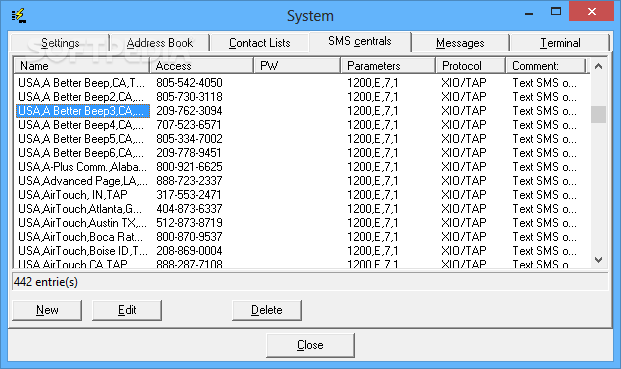Select the SMS centrals tab

(x=360, y=41)
